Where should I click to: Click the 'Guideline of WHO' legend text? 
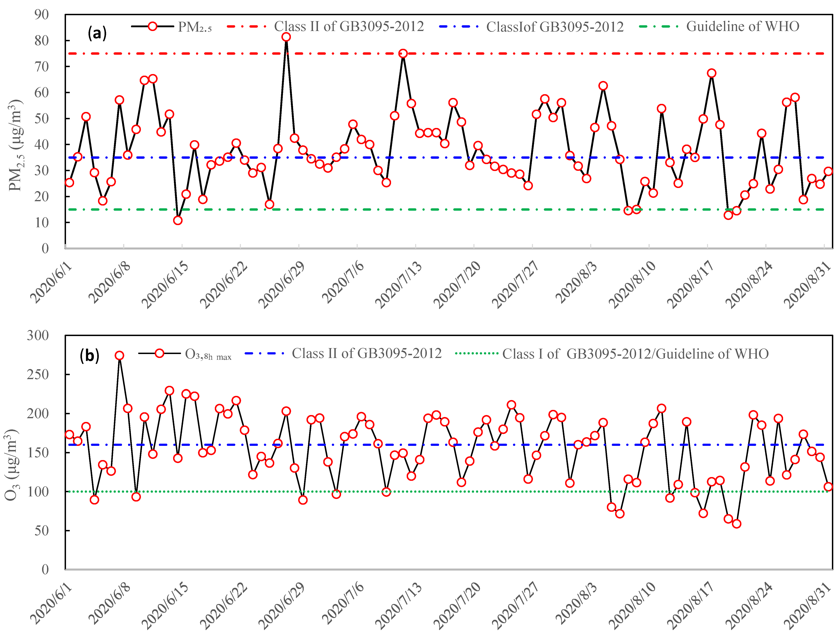742,27
